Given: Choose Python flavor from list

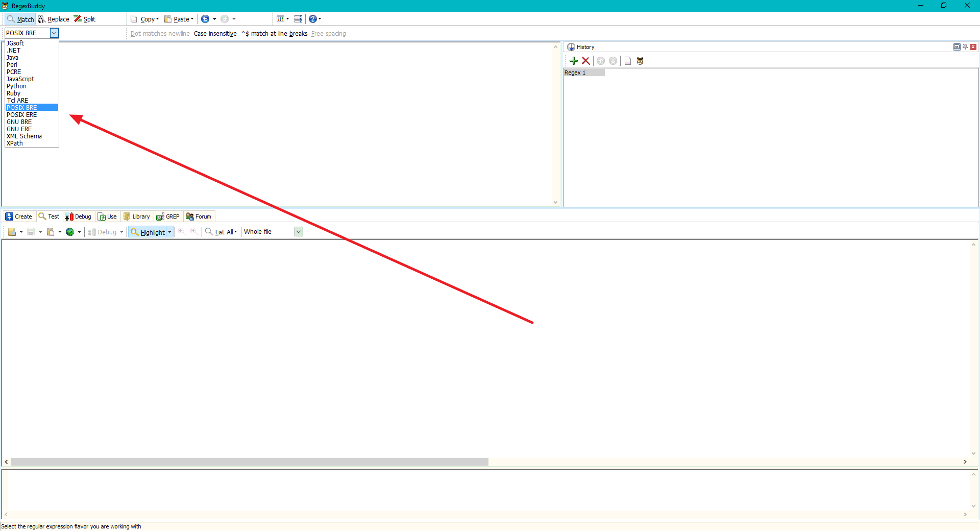Looking at the screenshot, I should (x=32, y=86).
